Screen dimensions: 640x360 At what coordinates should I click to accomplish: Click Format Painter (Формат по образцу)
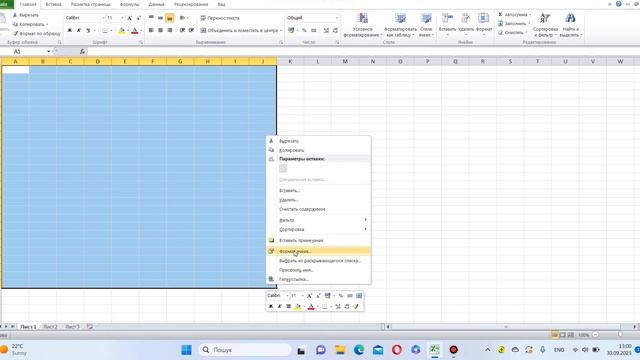tap(36, 33)
